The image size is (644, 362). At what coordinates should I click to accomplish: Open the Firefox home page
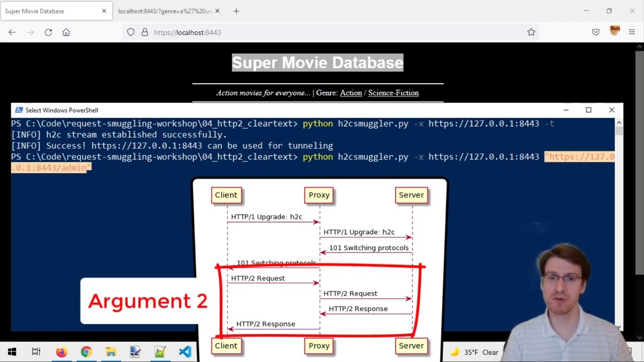[x=66, y=32]
